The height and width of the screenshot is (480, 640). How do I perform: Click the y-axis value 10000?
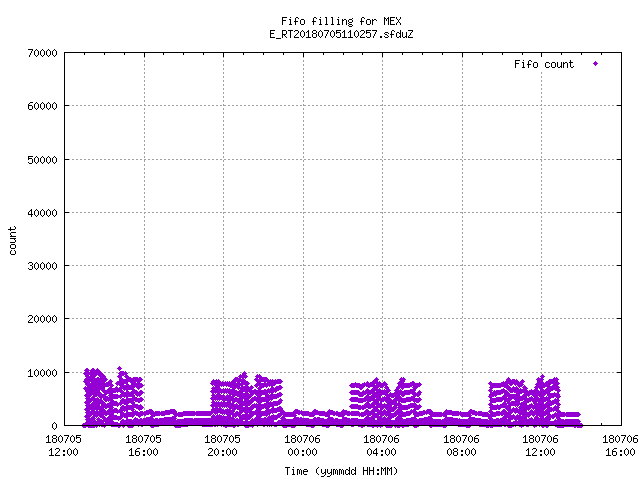pyautogui.click(x=42, y=373)
